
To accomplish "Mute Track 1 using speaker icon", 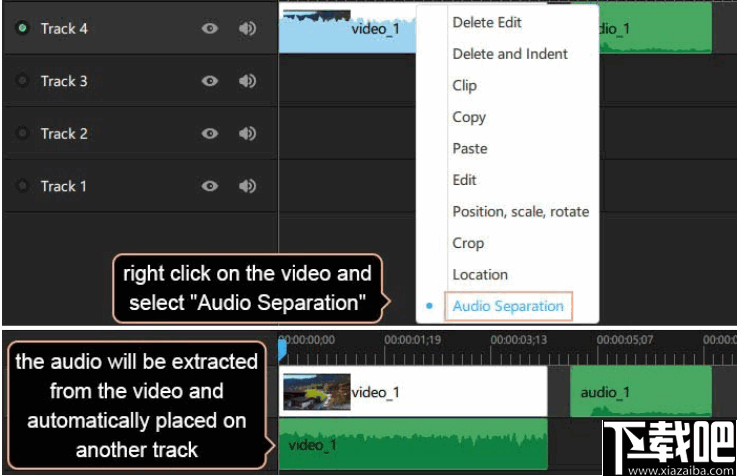I will coord(247,186).
